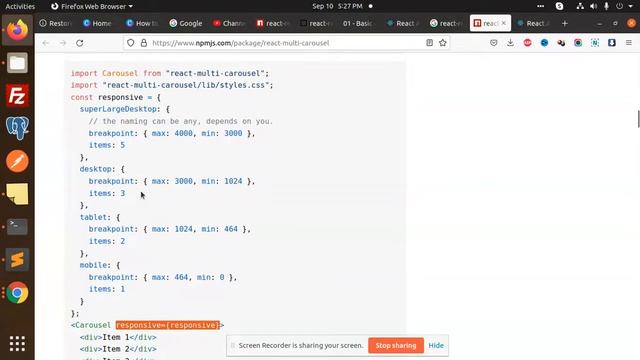
Task: Open Firefox from the dock
Action: [17, 30]
